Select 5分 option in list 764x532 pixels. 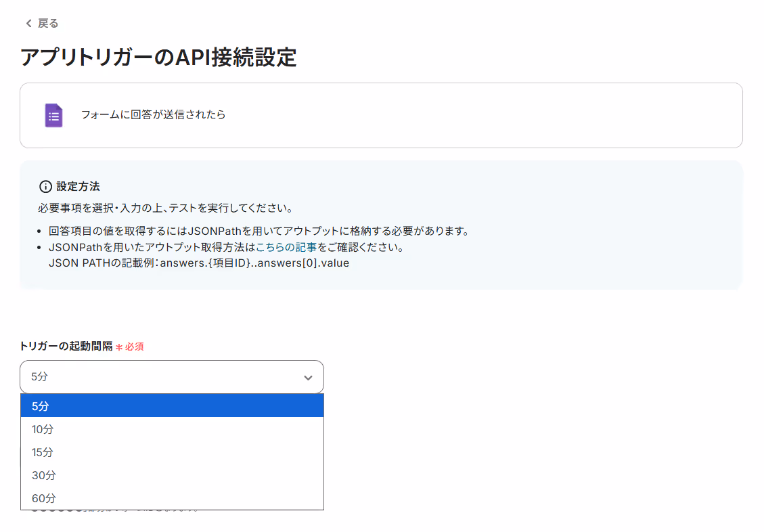point(172,406)
